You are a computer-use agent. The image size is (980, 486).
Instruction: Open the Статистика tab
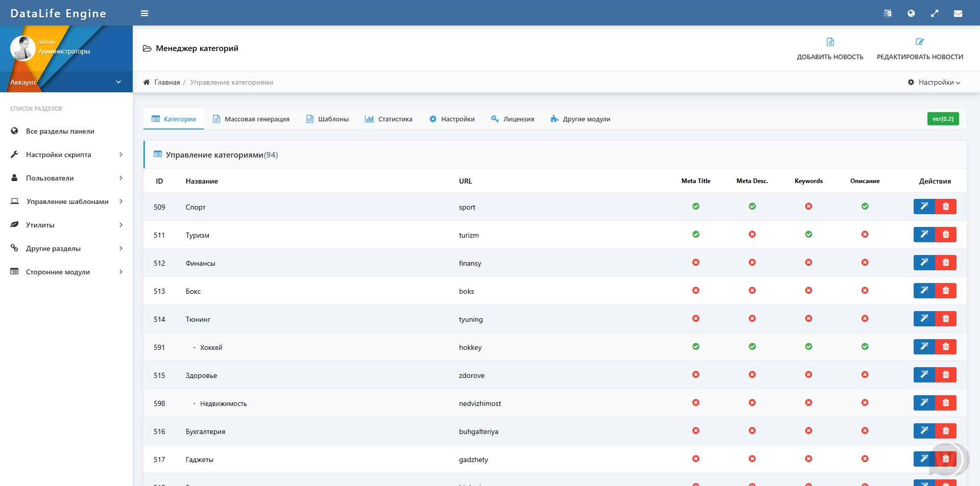click(x=388, y=119)
